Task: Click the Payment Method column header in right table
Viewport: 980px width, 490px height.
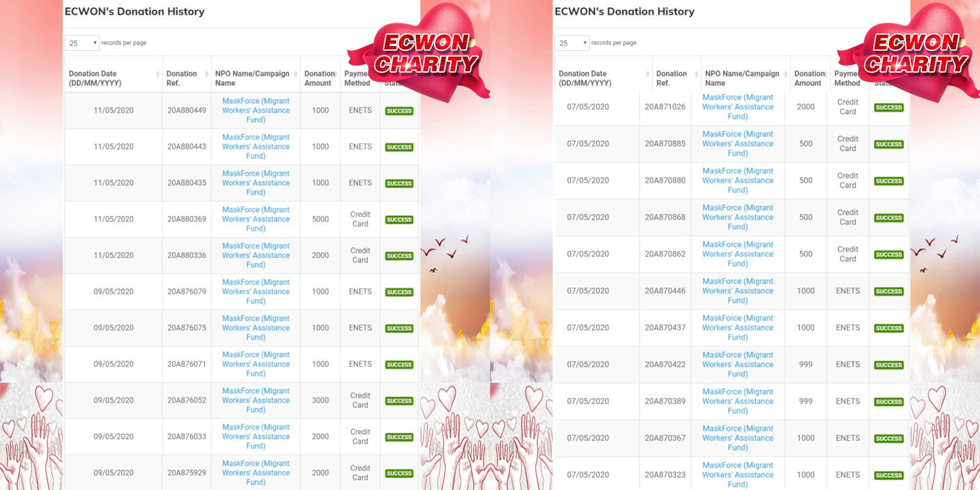Action: click(x=847, y=78)
